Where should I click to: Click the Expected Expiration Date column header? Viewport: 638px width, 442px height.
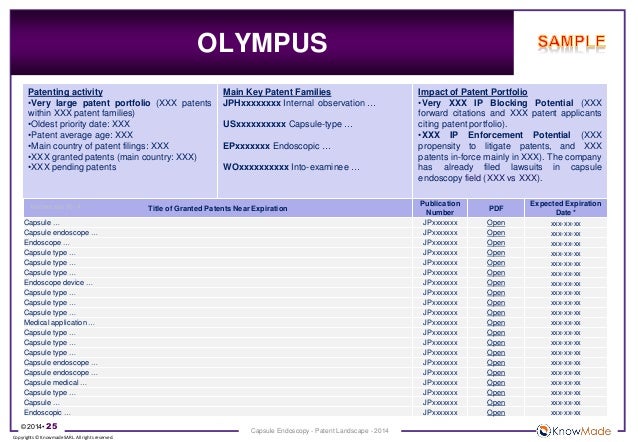pos(566,208)
